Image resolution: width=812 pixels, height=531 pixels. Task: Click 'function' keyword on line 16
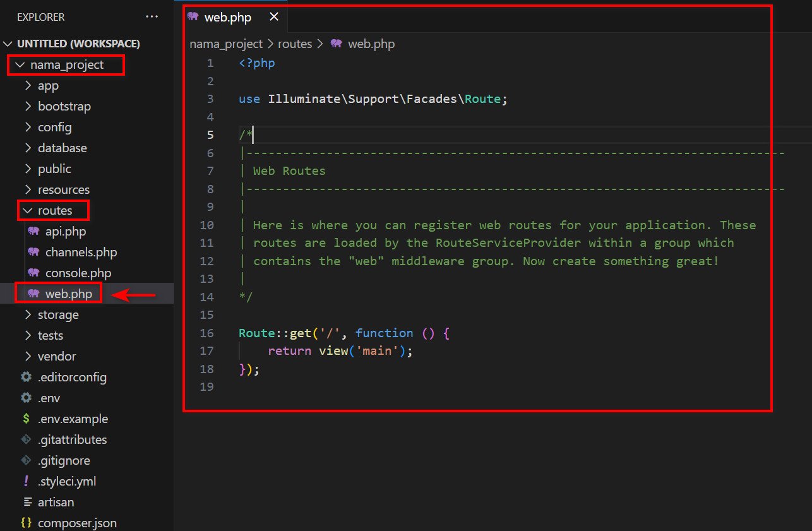pyautogui.click(x=385, y=333)
